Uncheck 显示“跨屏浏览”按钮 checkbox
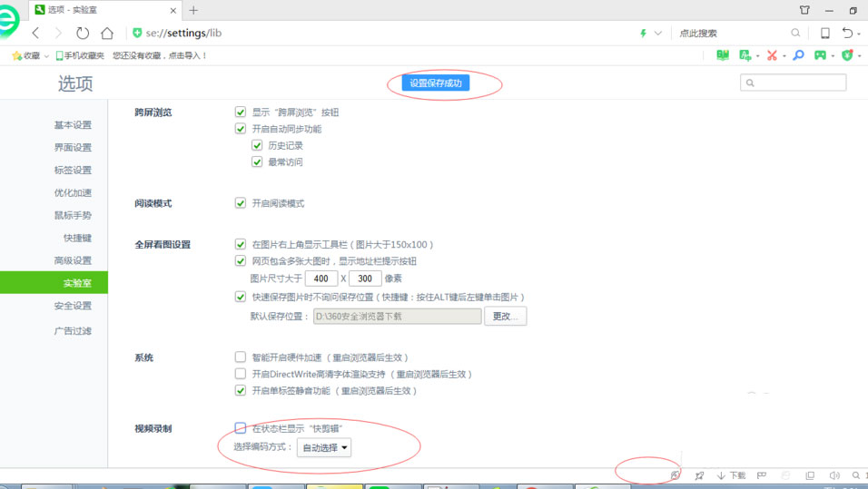Viewport: 868px width, 489px height. click(241, 112)
